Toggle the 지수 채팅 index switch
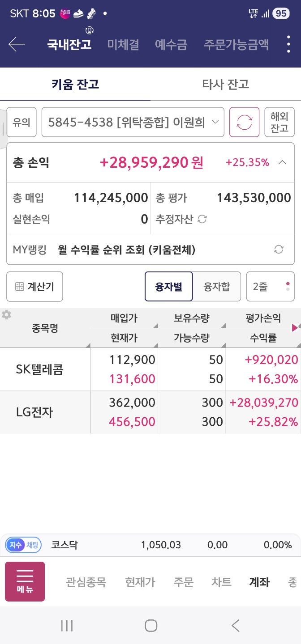This screenshot has width=301, height=644. tap(23, 545)
